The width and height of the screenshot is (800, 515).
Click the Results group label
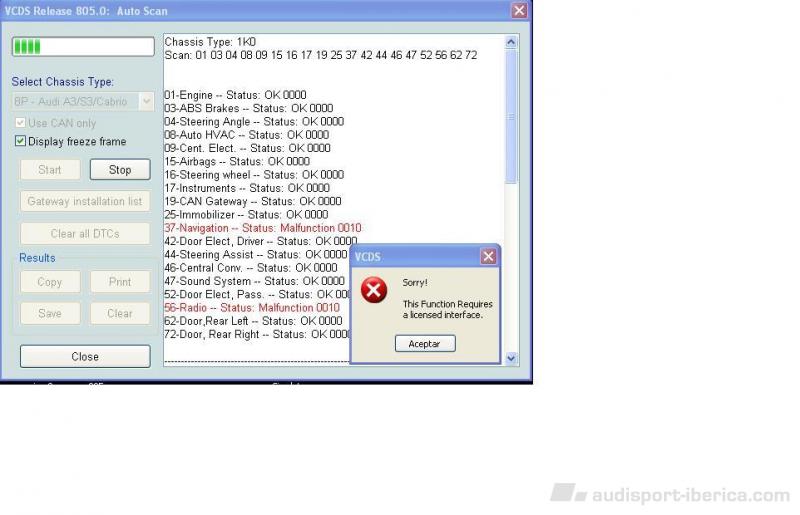coord(37,258)
